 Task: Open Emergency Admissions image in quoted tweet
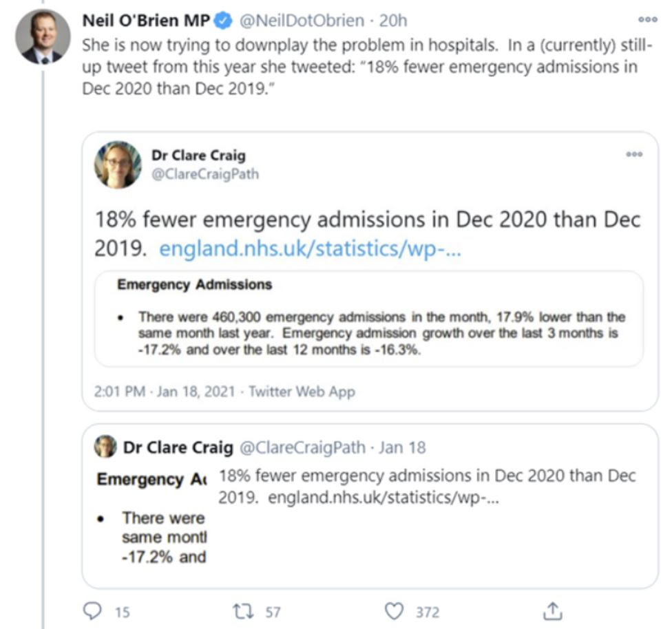(368, 319)
